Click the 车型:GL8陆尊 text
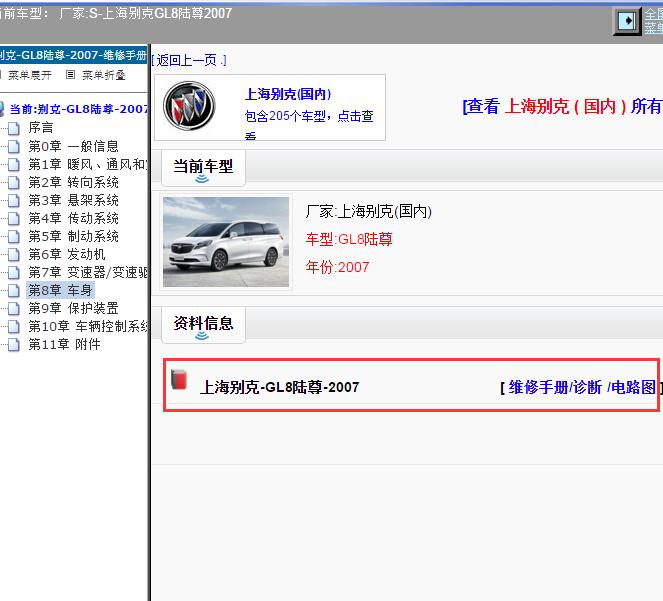 click(x=349, y=239)
